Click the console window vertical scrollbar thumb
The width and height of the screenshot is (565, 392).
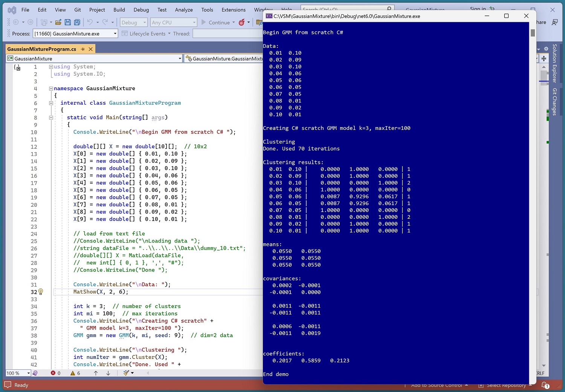coord(533,33)
